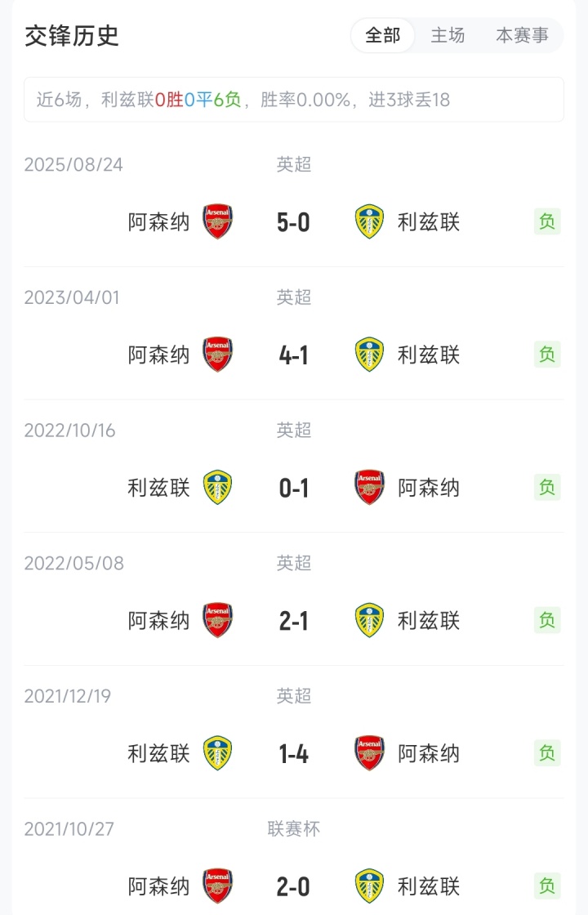Image resolution: width=588 pixels, height=915 pixels.
Task: Click the 联赛杯 competition label
Action: [294, 829]
